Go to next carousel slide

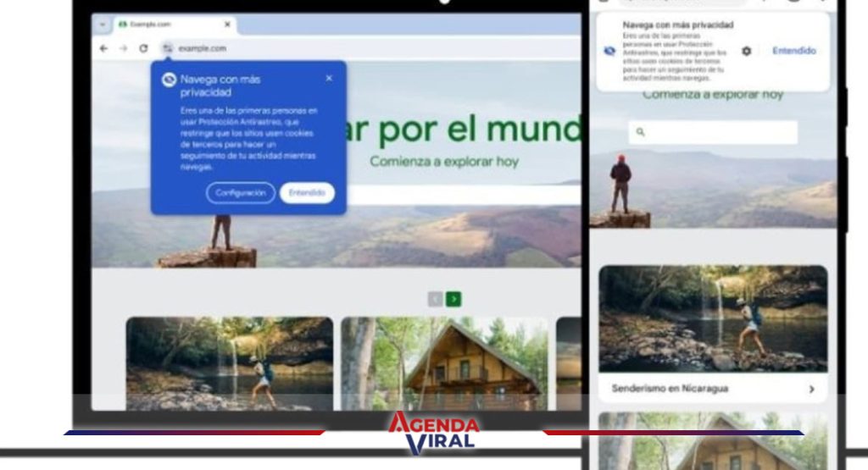[x=454, y=299]
